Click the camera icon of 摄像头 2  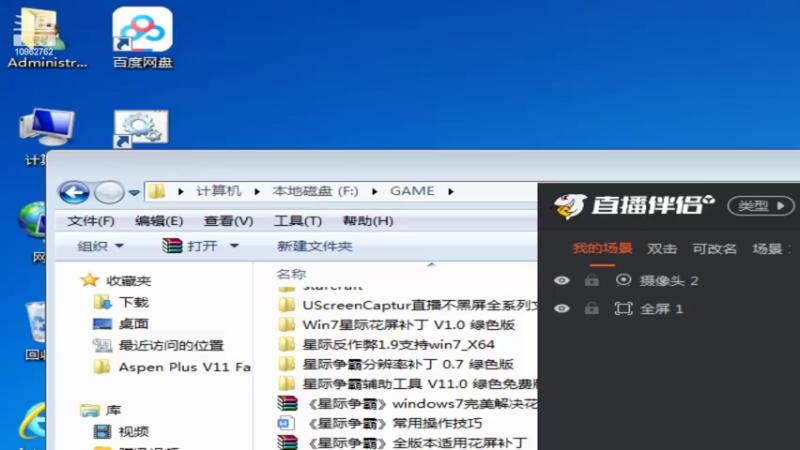[x=623, y=280]
